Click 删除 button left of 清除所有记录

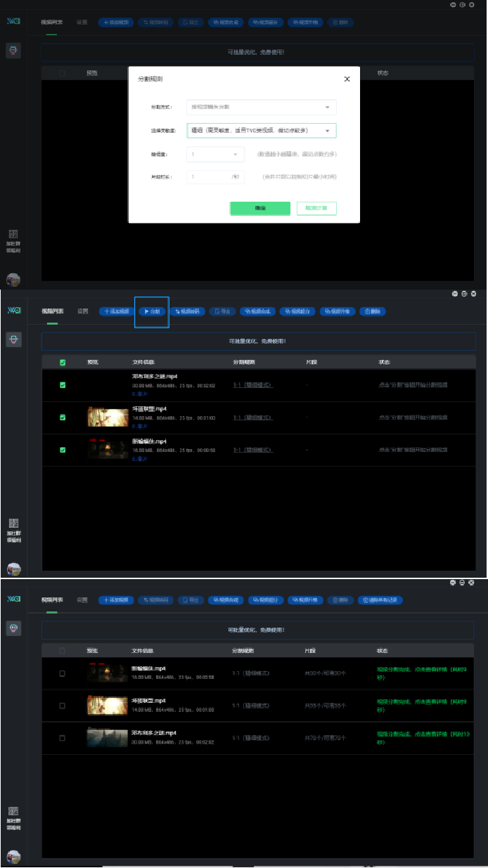[340, 600]
